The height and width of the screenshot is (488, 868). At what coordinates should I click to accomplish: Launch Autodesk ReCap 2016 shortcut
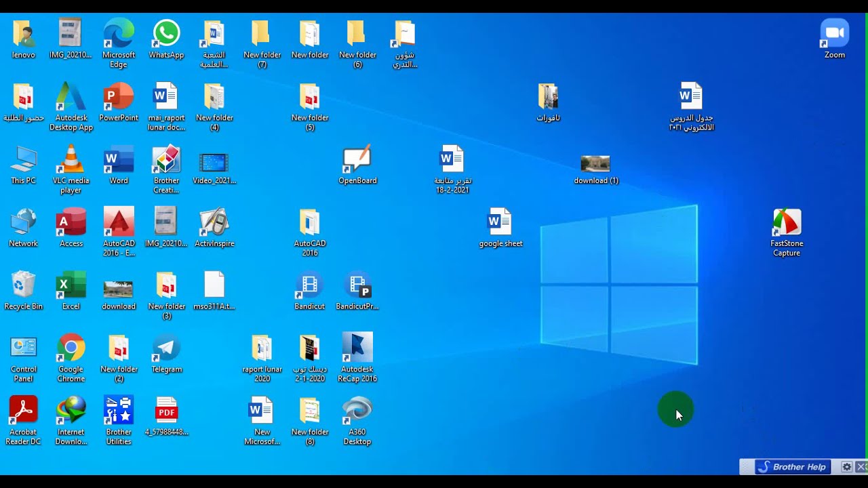pyautogui.click(x=357, y=358)
